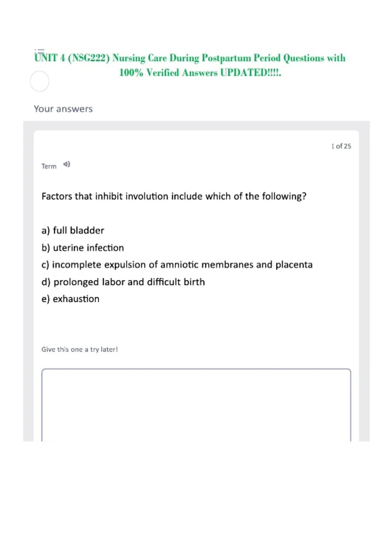Choose option a) full bladder
This screenshot has height=556, width=392.
click(x=73, y=230)
